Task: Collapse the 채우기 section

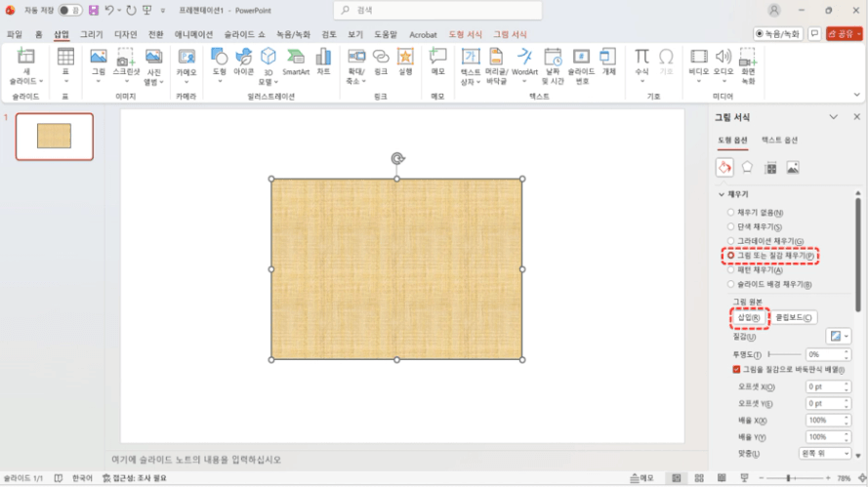Action: [722, 194]
